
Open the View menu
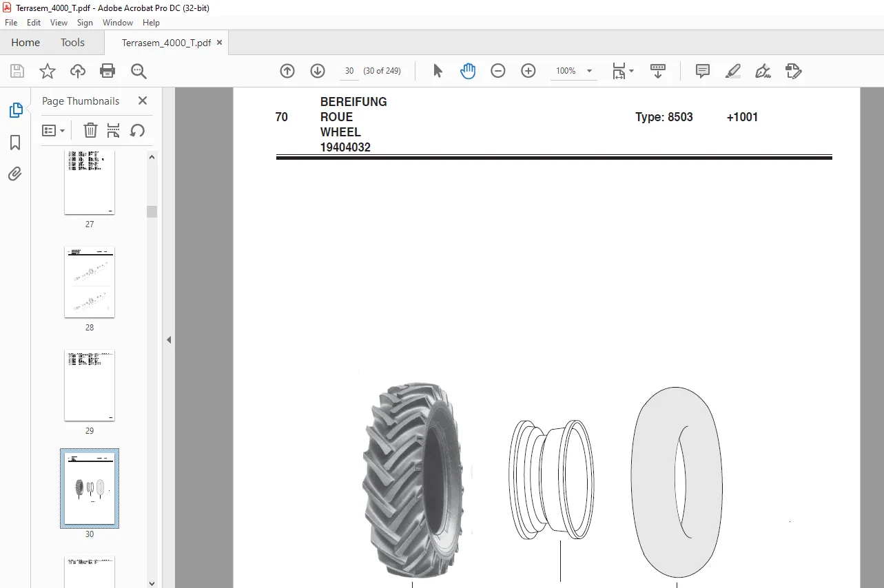59,23
